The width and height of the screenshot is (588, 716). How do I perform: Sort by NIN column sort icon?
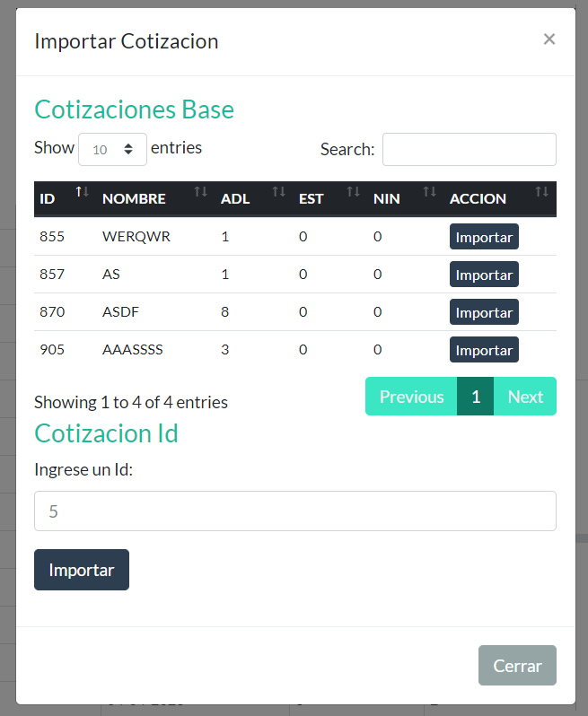tap(430, 192)
